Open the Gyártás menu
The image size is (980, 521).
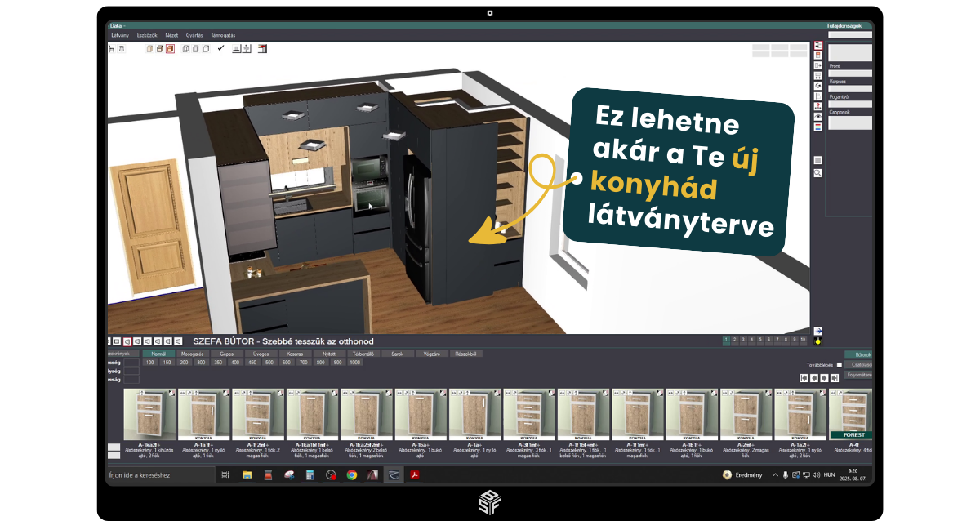(x=194, y=36)
